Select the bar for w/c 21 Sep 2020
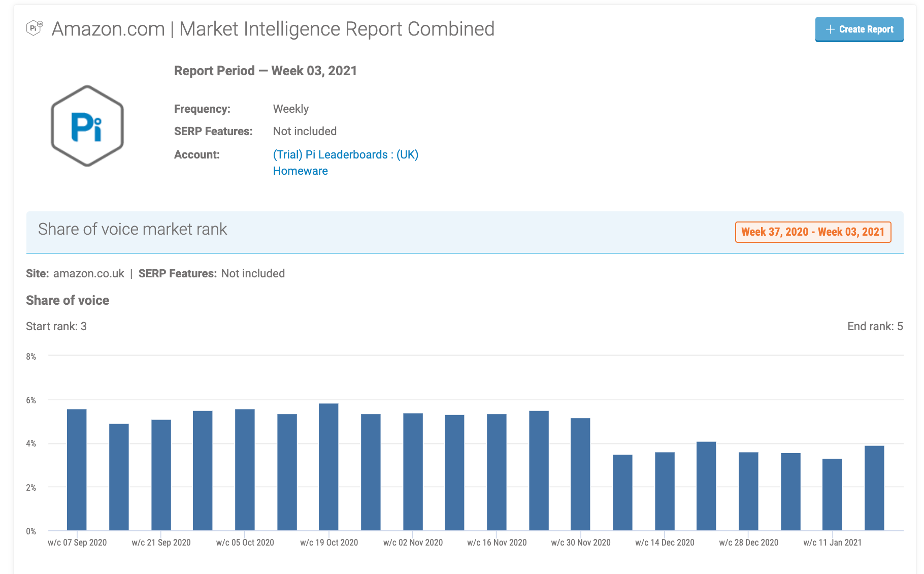Viewport: 924px width, 574px height. tap(161, 475)
